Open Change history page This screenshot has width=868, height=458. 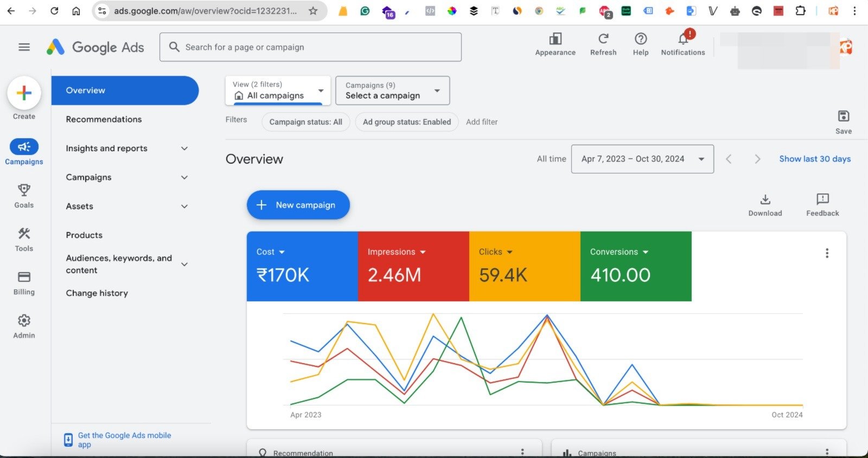coord(97,293)
